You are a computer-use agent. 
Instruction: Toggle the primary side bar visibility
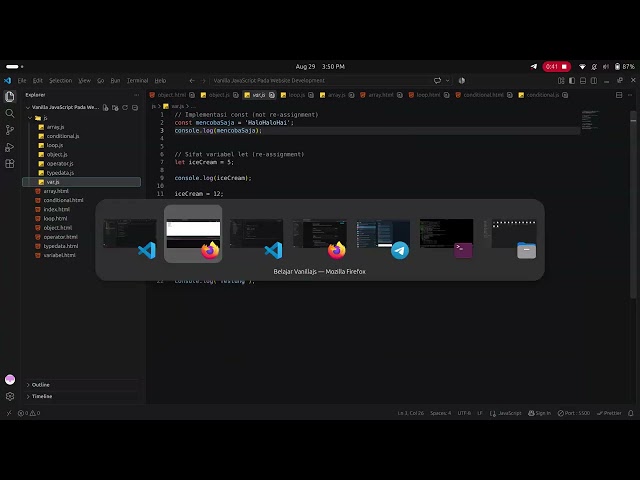pos(572,80)
